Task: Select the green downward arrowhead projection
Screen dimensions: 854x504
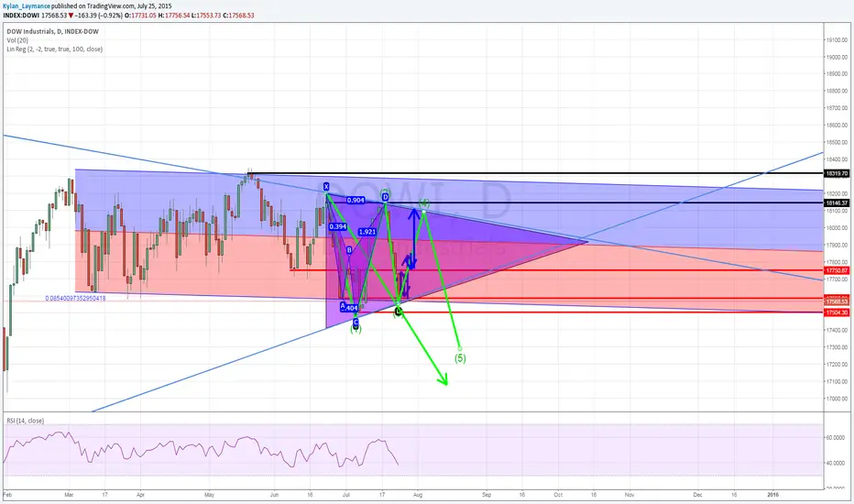Action: (443, 379)
